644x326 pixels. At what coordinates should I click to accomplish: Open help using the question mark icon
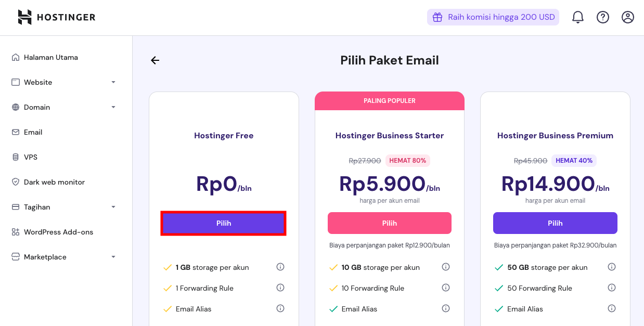tap(602, 17)
